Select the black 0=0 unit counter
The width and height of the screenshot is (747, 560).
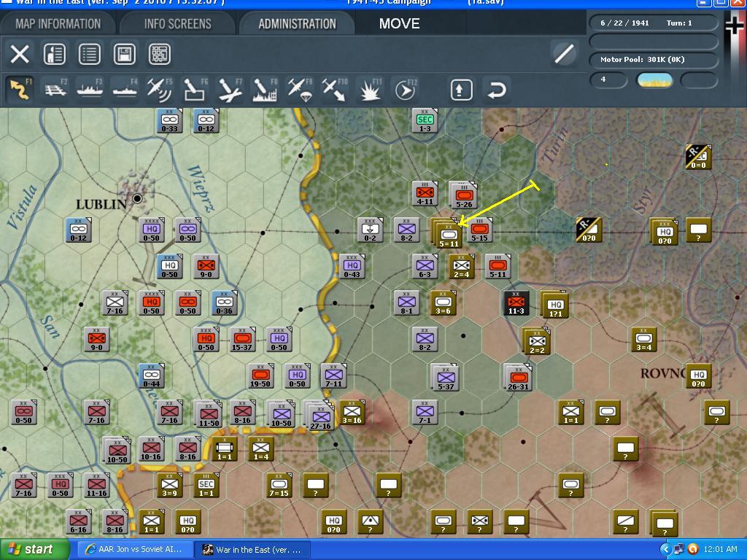(x=698, y=157)
